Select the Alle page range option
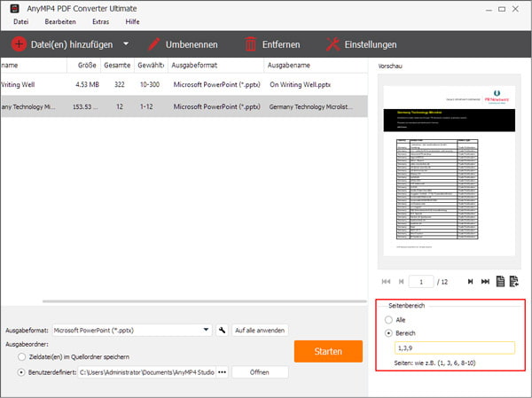532x398 pixels. (x=388, y=320)
